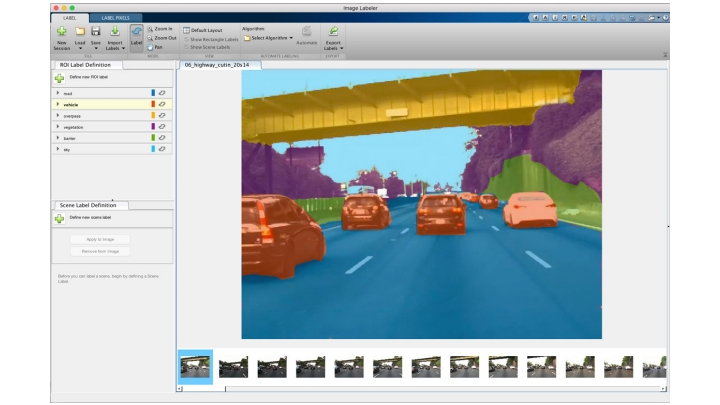Viewport: 720px width, 405px height.
Task: Click the Save disk icon
Action: point(96,33)
